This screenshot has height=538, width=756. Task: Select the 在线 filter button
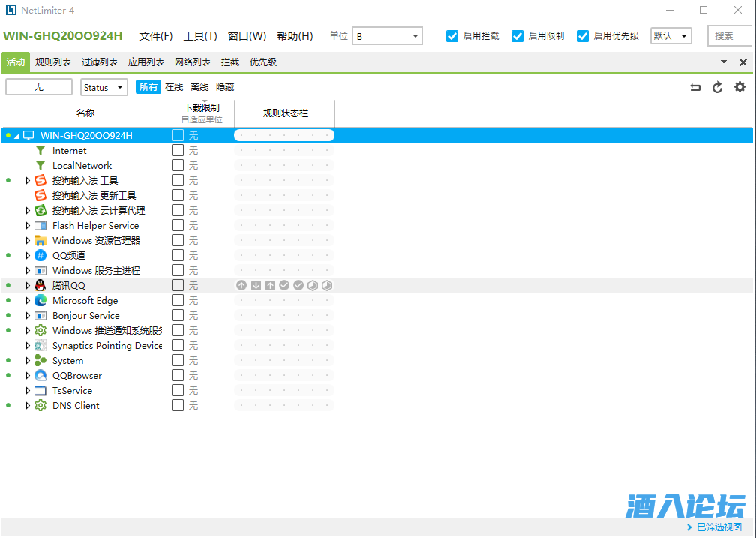pyautogui.click(x=174, y=87)
